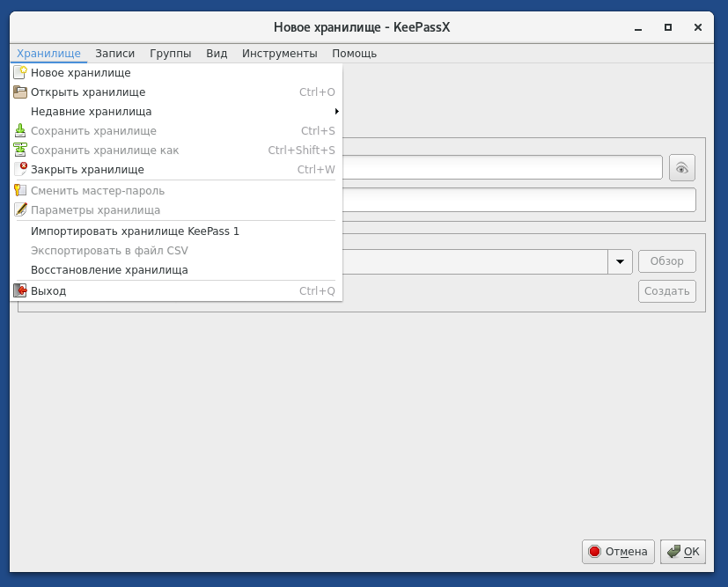
Task: Click into the master password field
Action: tap(502, 167)
